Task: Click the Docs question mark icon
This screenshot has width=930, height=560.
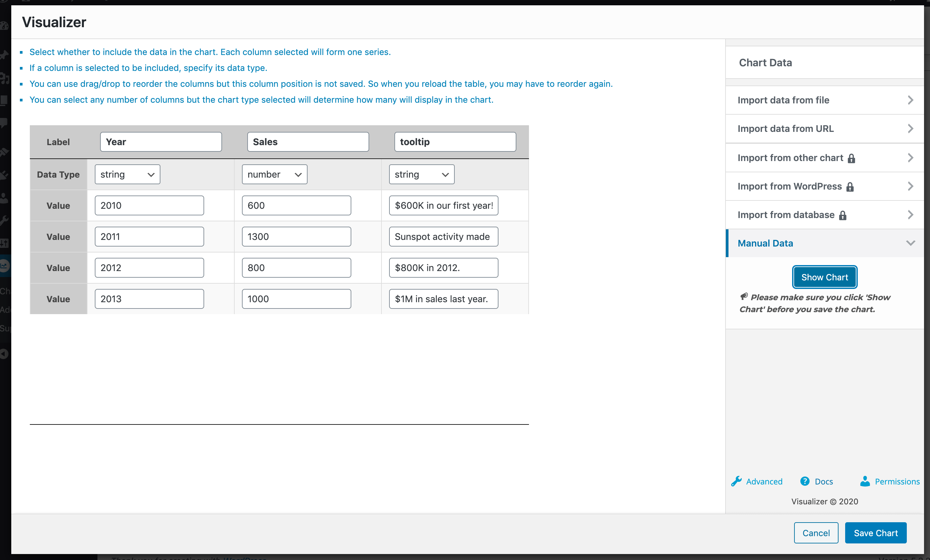Action: [x=805, y=481]
